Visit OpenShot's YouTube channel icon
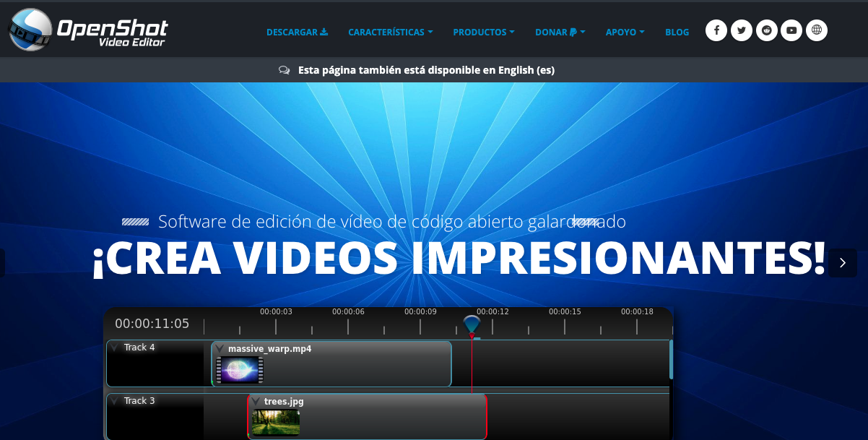Viewport: 868px width, 440px height. coord(791,30)
